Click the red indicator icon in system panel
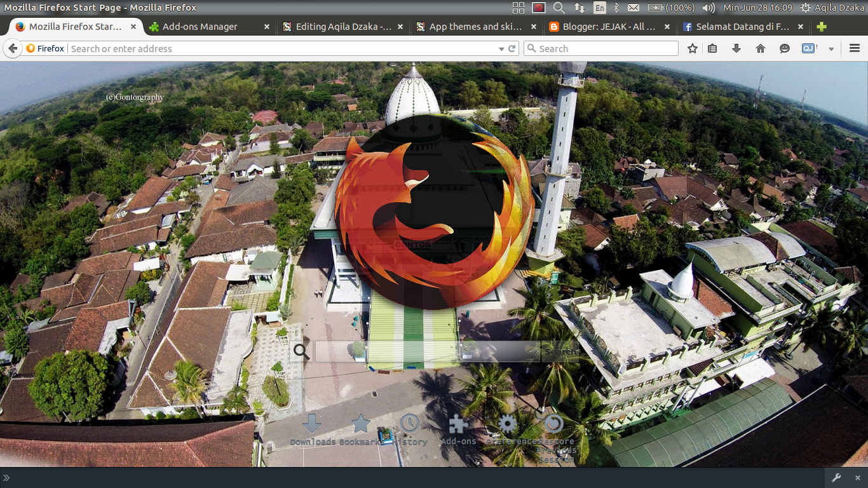Viewport: 868px width, 488px height. coord(539,8)
